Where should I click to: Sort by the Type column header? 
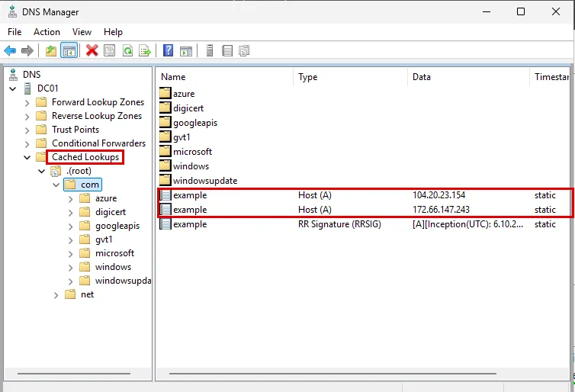pyautogui.click(x=350, y=77)
